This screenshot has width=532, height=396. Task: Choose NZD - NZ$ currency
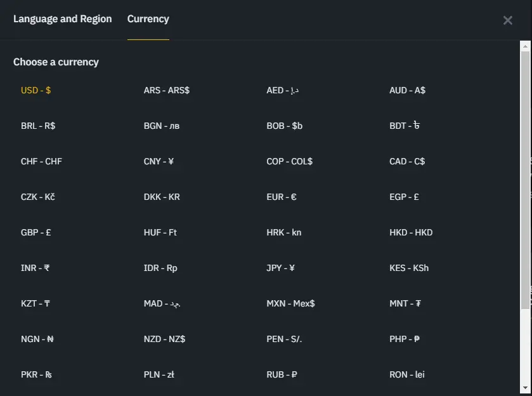165,339
